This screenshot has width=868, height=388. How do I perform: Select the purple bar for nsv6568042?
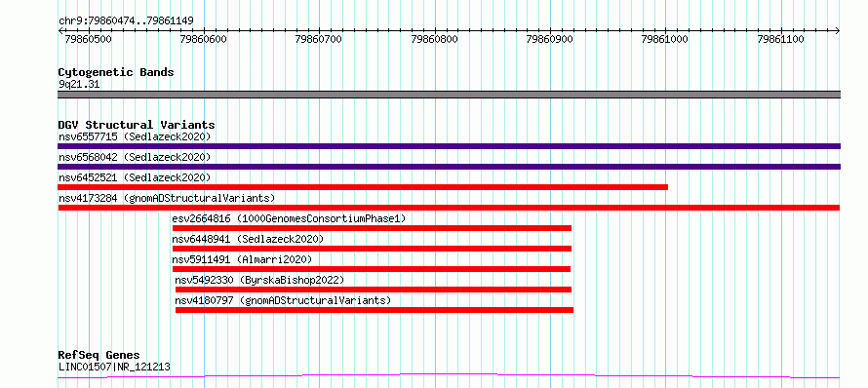click(449, 167)
